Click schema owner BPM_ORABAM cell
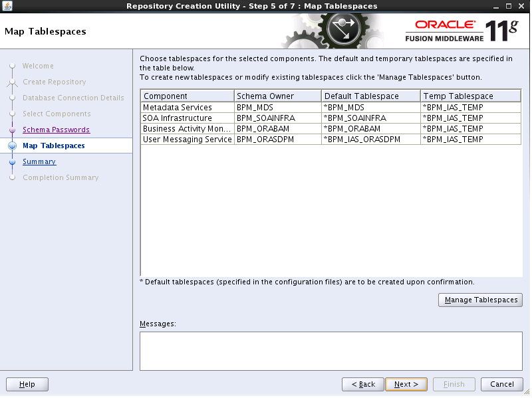 pos(279,129)
